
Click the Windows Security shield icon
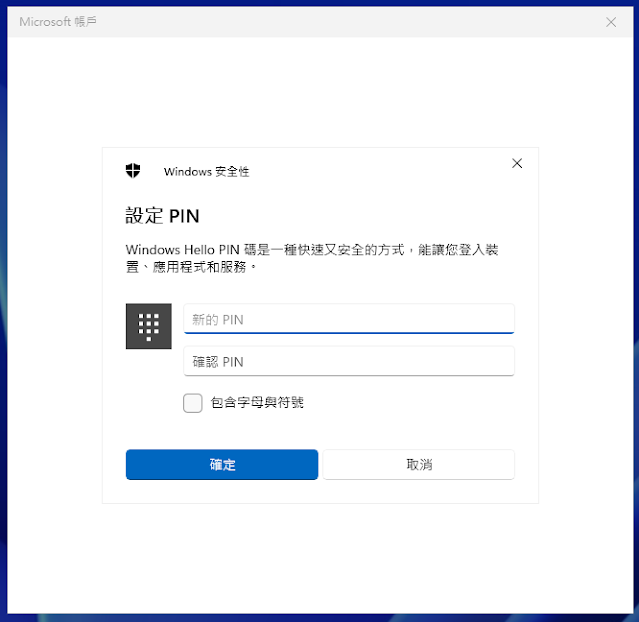pos(133,171)
